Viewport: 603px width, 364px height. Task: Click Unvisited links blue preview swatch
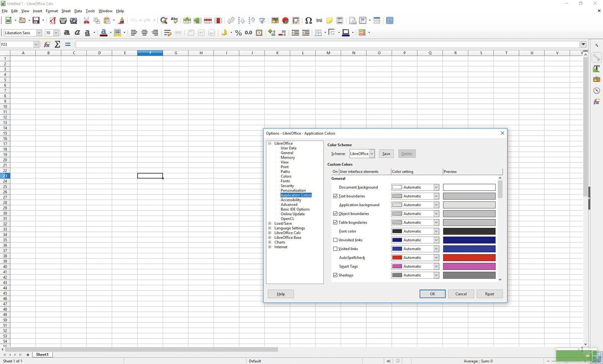469,240
